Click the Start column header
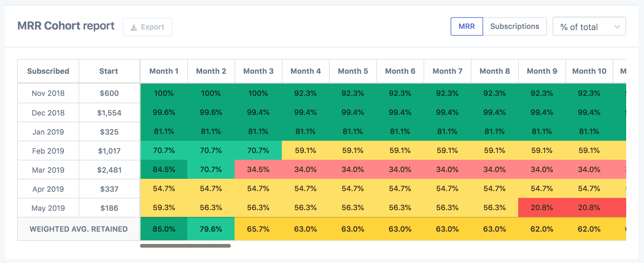 pos(109,71)
